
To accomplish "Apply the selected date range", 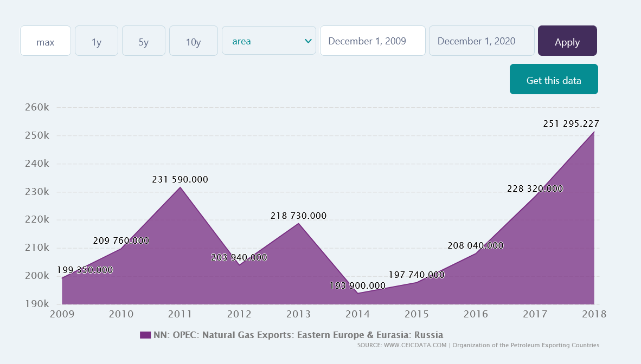I will click(x=567, y=41).
